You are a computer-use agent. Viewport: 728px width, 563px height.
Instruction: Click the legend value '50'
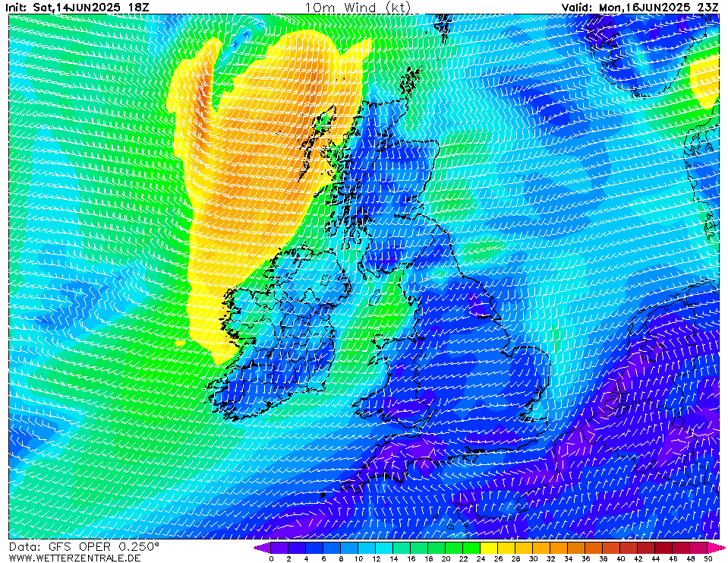click(708, 558)
